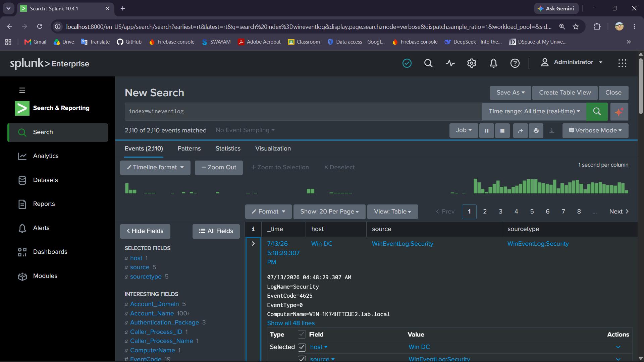Open the Format dropdown above results
This screenshot has height=362, width=644.
coord(268,212)
